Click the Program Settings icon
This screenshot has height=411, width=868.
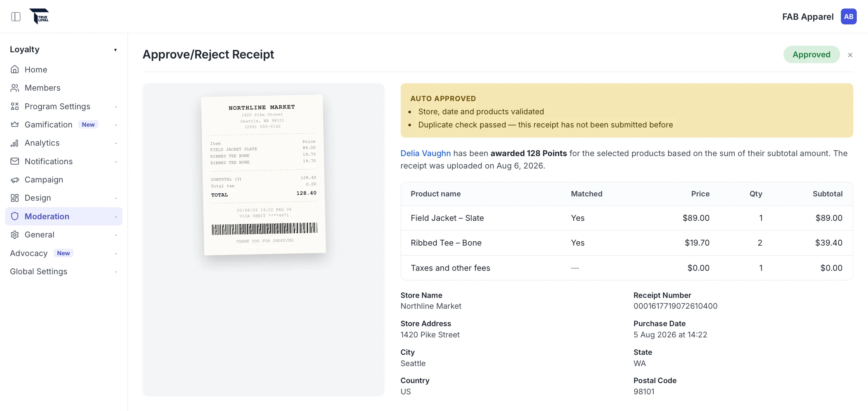15,106
